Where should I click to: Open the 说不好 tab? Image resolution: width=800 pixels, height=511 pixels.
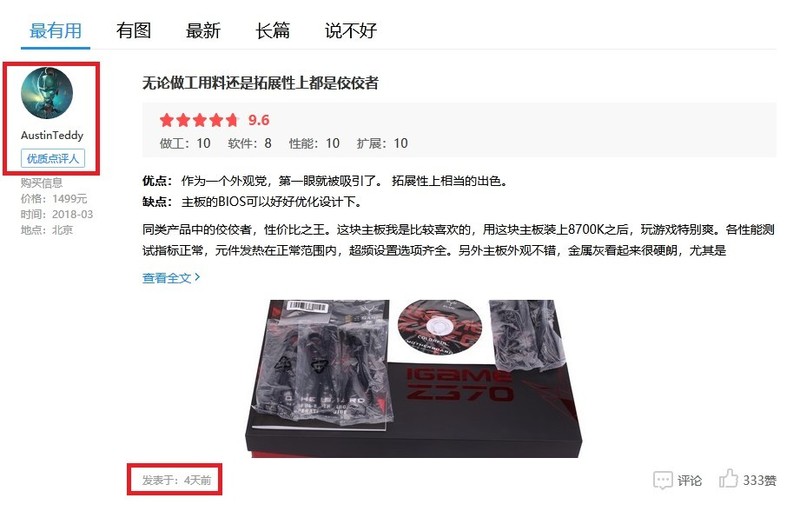pos(351,31)
